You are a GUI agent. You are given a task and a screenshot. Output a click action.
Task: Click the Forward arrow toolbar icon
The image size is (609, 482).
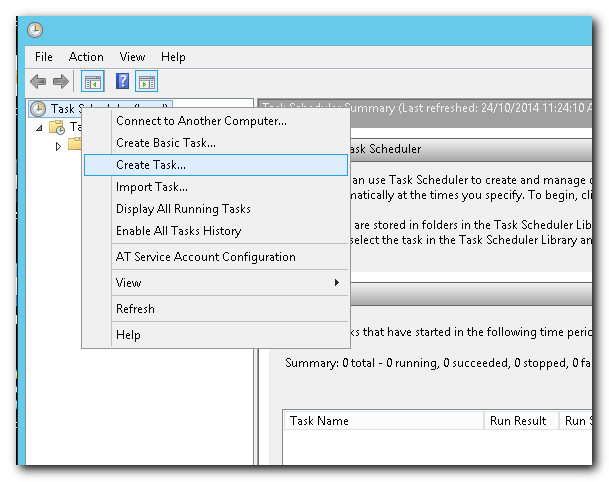point(61,82)
